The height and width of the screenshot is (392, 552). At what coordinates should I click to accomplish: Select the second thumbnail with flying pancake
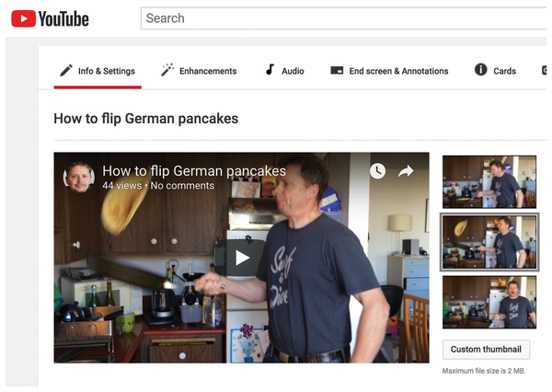tap(489, 242)
